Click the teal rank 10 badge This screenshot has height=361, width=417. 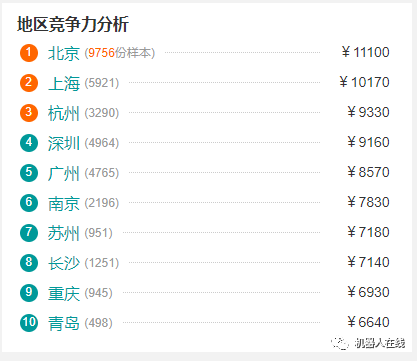[29, 323]
